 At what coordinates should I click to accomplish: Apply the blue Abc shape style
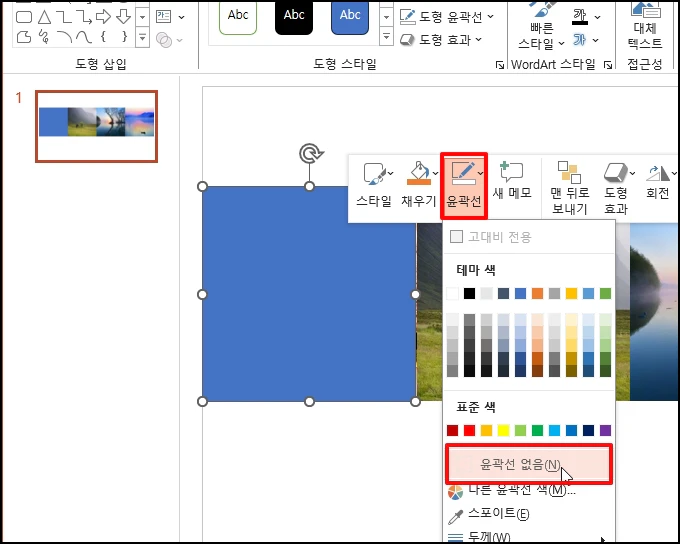350,17
